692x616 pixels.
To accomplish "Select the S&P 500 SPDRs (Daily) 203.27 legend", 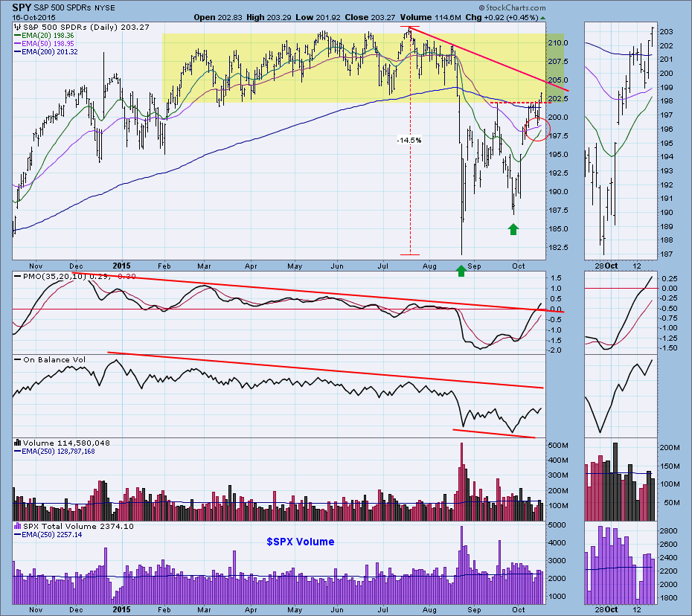I will tap(86, 27).
